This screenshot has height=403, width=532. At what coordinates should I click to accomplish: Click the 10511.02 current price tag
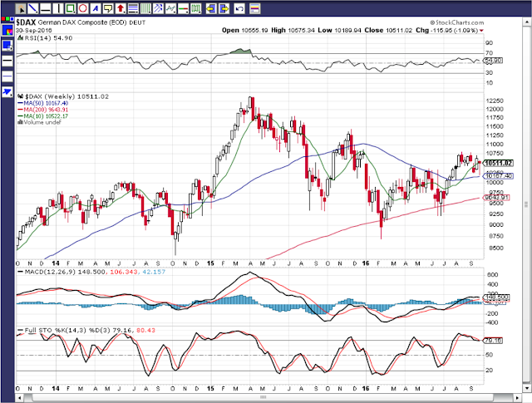(x=498, y=163)
